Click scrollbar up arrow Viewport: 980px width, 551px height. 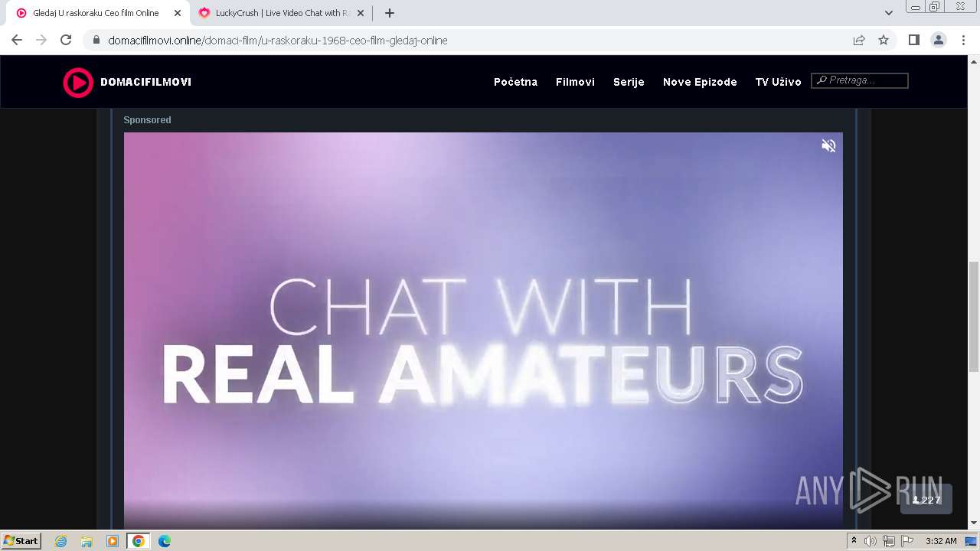click(974, 61)
